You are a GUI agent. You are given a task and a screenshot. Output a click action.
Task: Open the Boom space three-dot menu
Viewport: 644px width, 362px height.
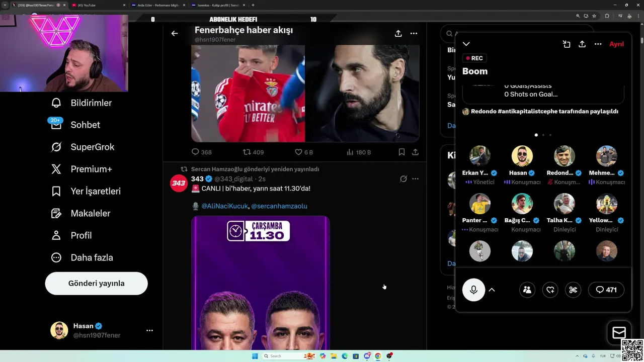[x=598, y=44]
